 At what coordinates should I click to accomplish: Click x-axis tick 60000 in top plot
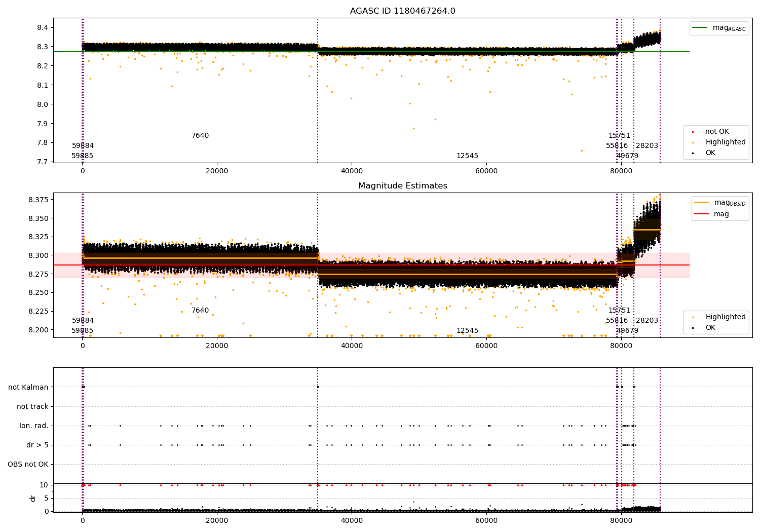486,171
